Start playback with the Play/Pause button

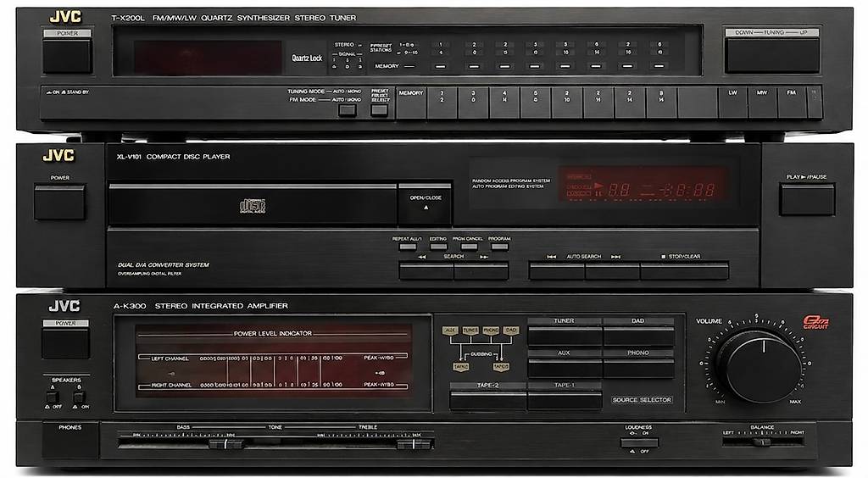point(807,200)
